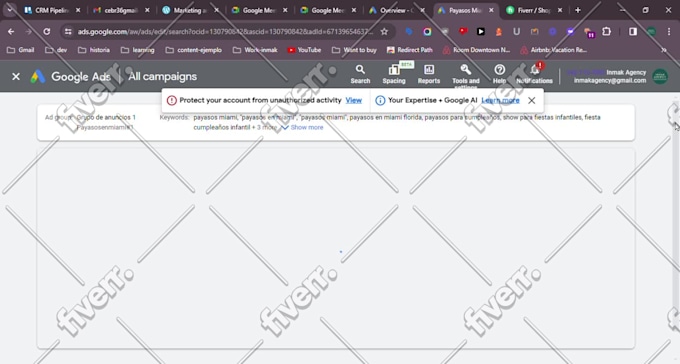The width and height of the screenshot is (680, 364).
Task: Open the Redirect Path bookmark
Action: click(410, 50)
